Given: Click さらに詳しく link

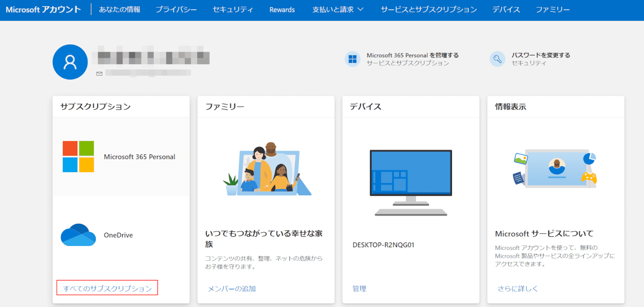Looking at the screenshot, I should (518, 289).
